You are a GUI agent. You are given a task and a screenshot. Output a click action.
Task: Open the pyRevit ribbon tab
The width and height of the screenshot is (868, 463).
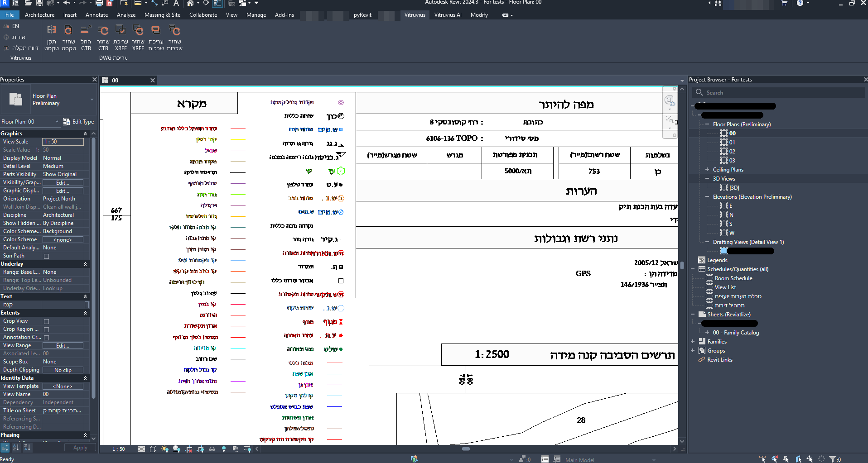(362, 15)
